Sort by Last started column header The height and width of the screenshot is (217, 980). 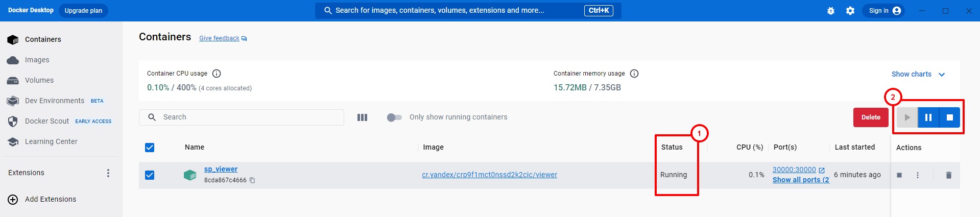pyautogui.click(x=855, y=147)
